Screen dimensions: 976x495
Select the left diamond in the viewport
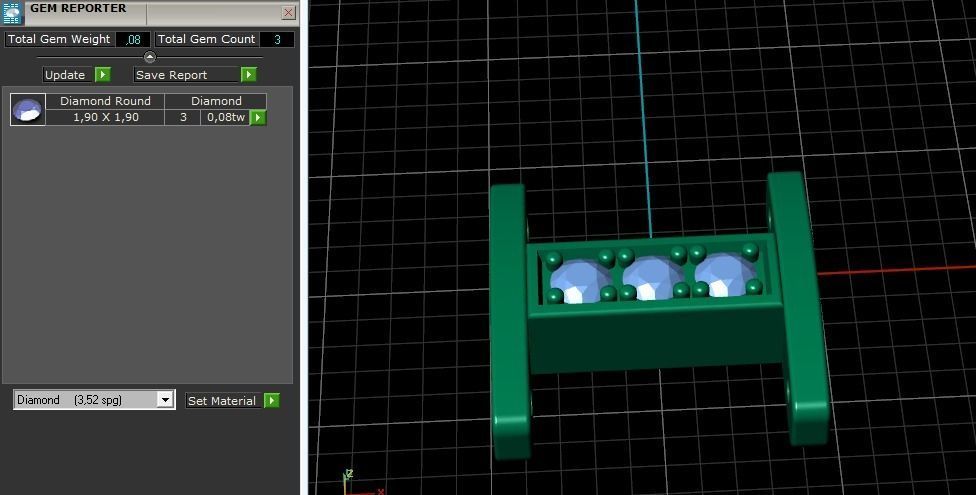click(x=580, y=281)
